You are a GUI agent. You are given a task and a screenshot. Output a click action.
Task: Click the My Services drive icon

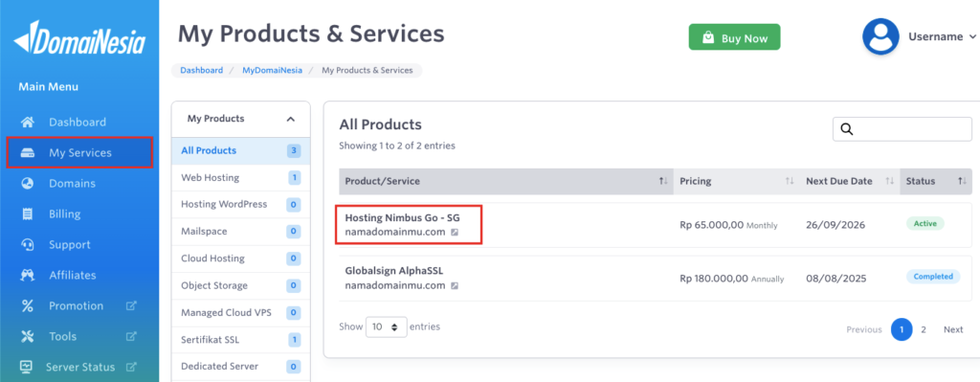pos(27,152)
